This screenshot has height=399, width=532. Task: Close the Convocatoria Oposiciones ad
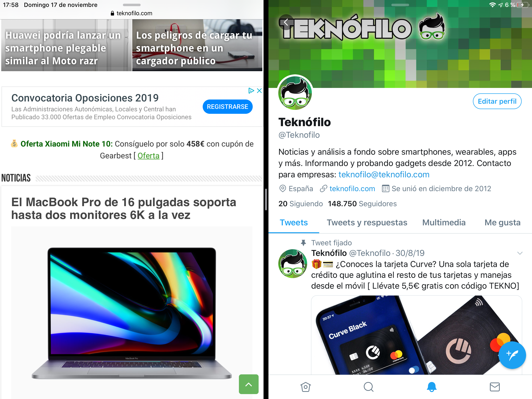coord(259,91)
